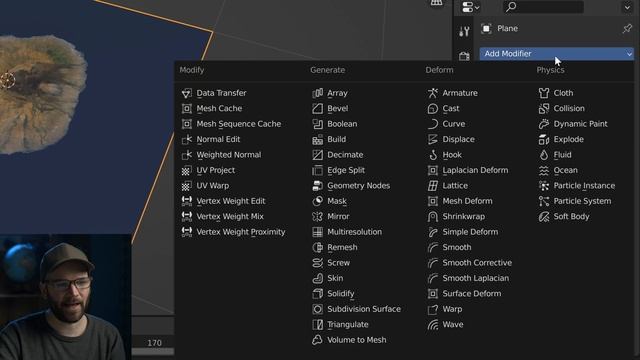Click the Normal Edit modifier icon
Screen dimensions: 640x360
[187, 140]
